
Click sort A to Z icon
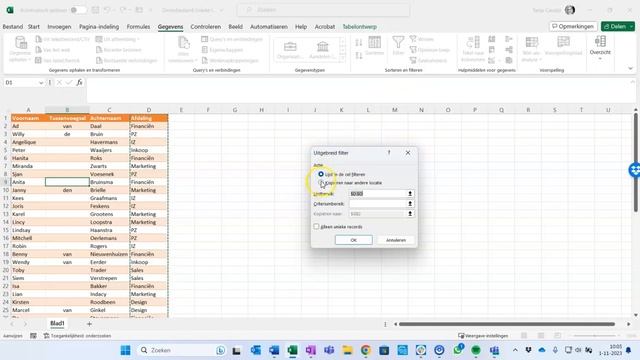(x=359, y=43)
